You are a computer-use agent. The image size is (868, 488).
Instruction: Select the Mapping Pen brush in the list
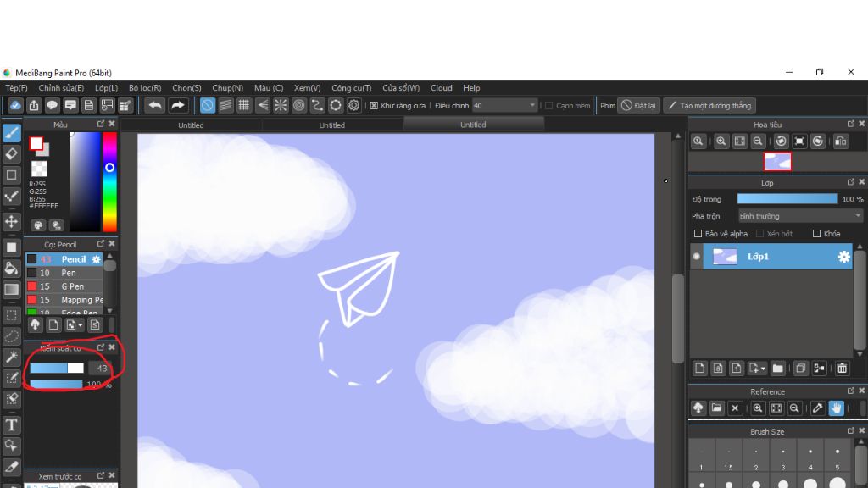64,300
